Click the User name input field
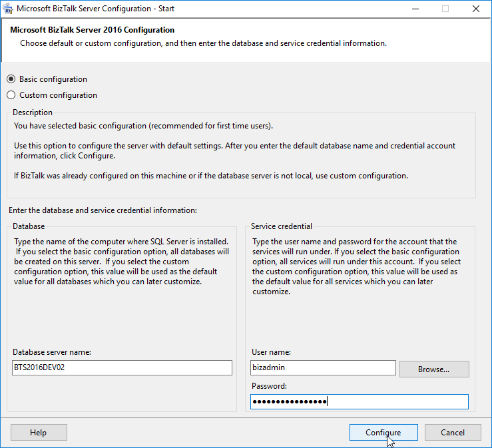 click(323, 367)
